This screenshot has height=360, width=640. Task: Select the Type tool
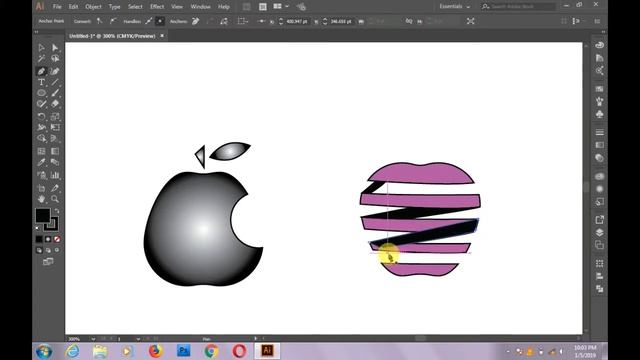42,82
